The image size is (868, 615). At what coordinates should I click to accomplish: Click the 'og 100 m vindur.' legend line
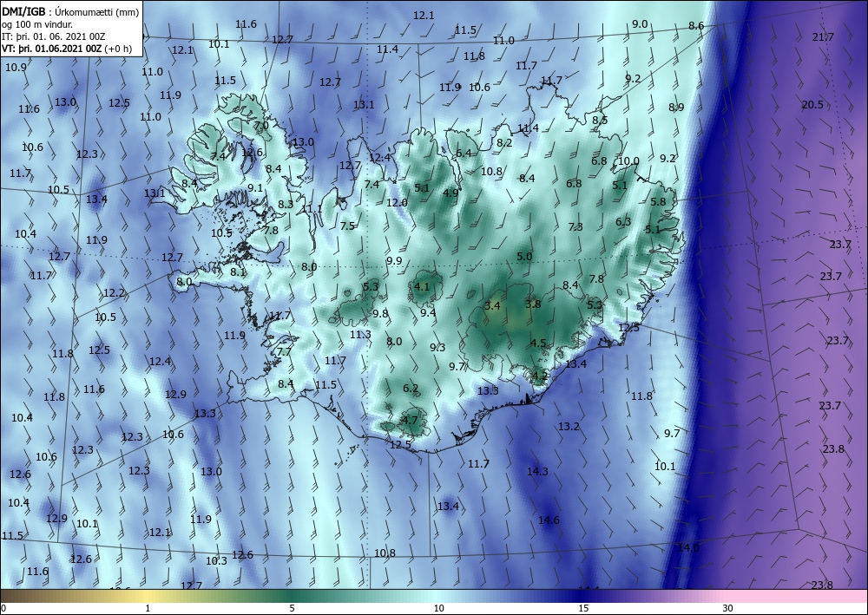(x=37, y=24)
